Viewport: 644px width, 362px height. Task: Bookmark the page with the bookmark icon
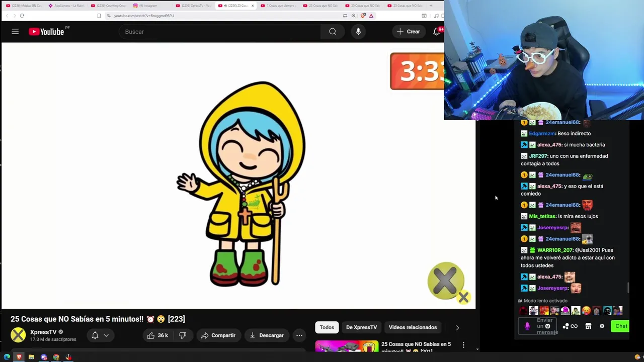point(99,16)
